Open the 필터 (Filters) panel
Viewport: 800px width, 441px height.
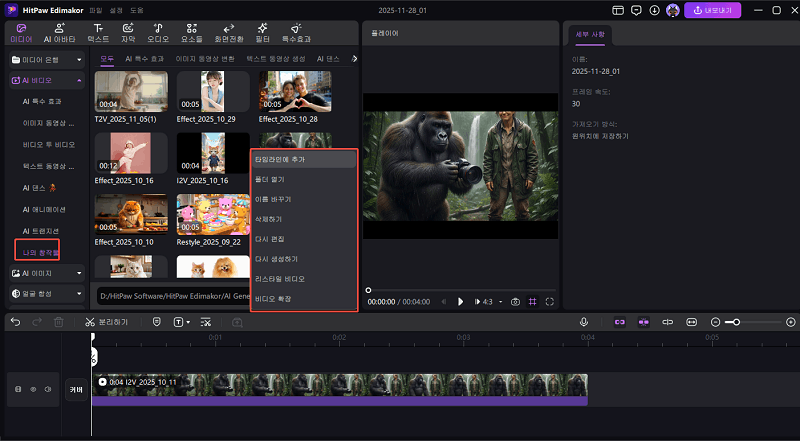(x=262, y=31)
